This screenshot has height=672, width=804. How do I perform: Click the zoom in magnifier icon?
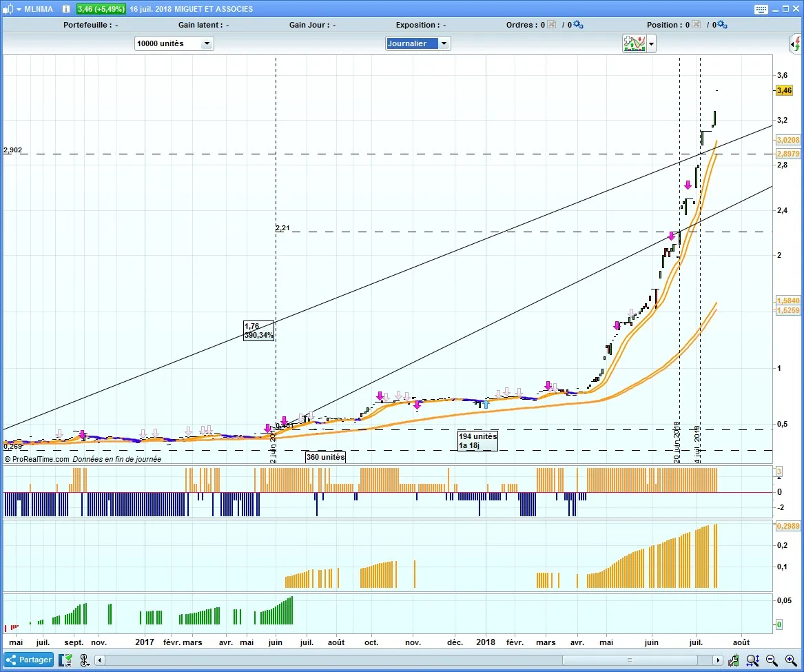point(790,660)
